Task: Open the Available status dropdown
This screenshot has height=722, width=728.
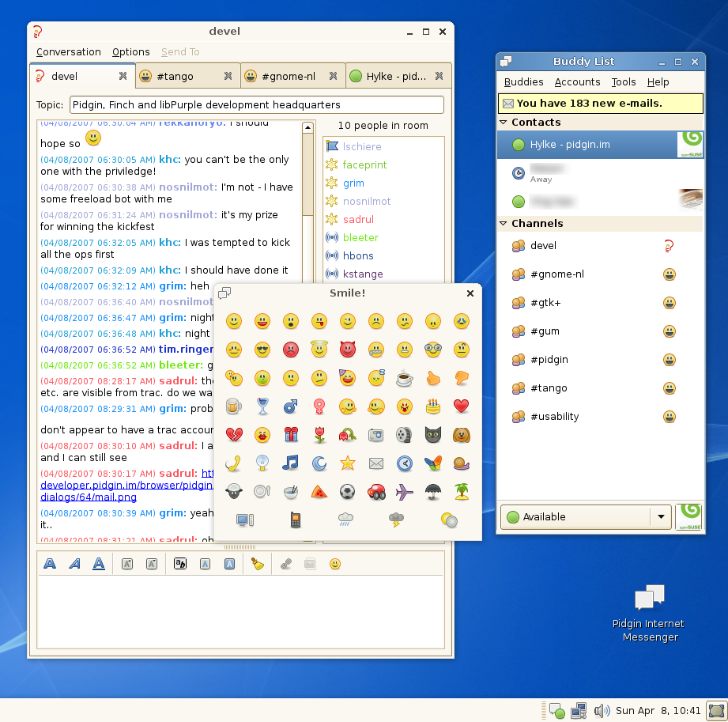Action: pos(660,516)
